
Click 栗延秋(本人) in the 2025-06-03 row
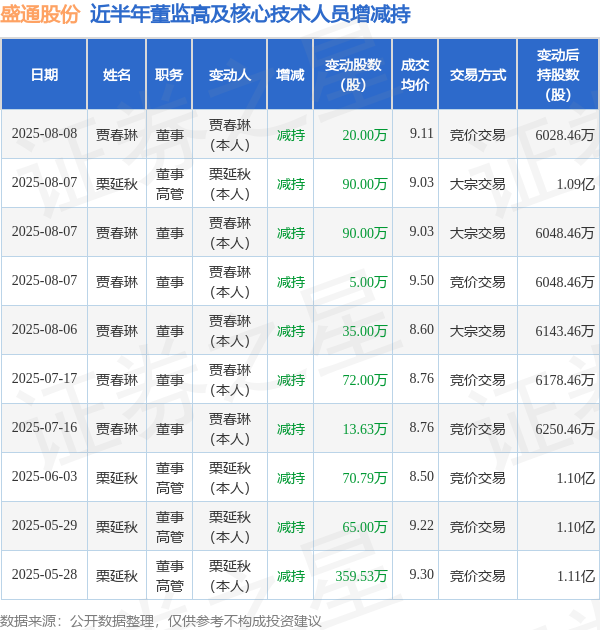tap(230, 478)
